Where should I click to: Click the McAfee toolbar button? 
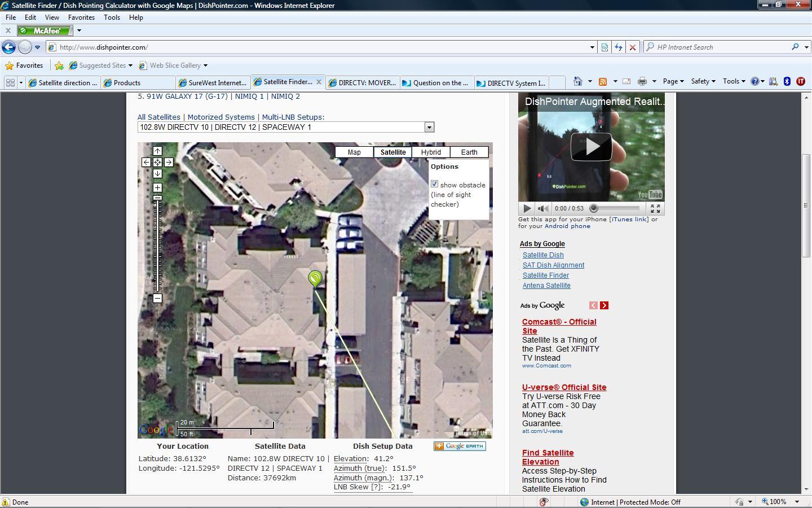tap(45, 30)
